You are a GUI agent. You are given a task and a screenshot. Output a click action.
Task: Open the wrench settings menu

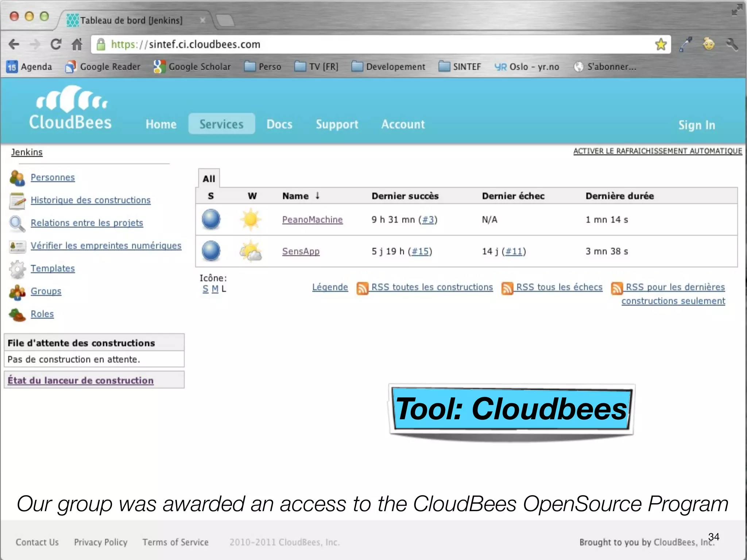(x=731, y=44)
